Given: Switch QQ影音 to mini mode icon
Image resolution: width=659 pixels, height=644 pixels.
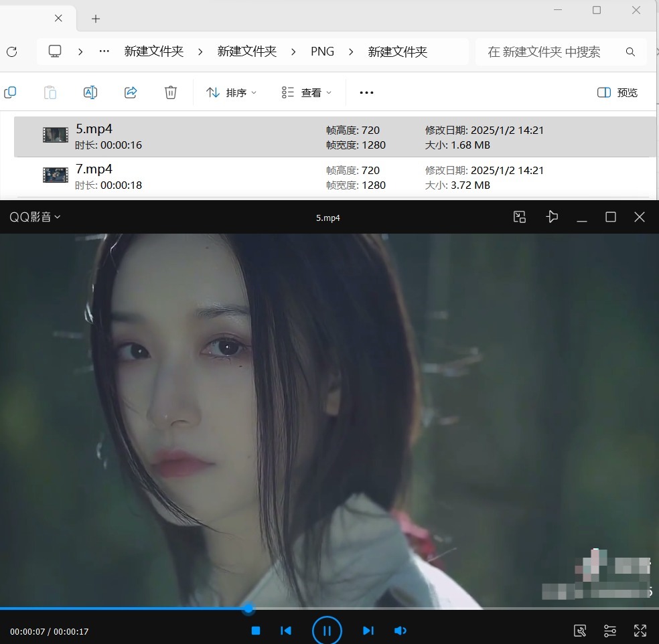Looking at the screenshot, I should tap(520, 217).
